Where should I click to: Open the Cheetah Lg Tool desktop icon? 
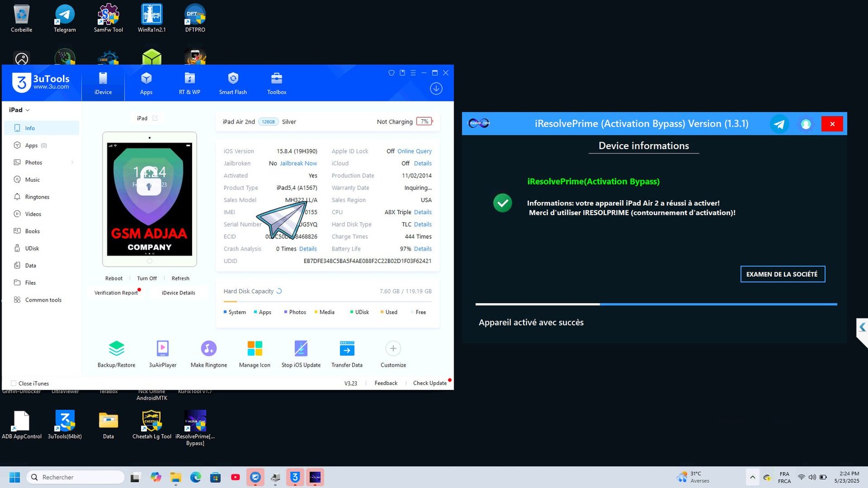click(x=152, y=425)
